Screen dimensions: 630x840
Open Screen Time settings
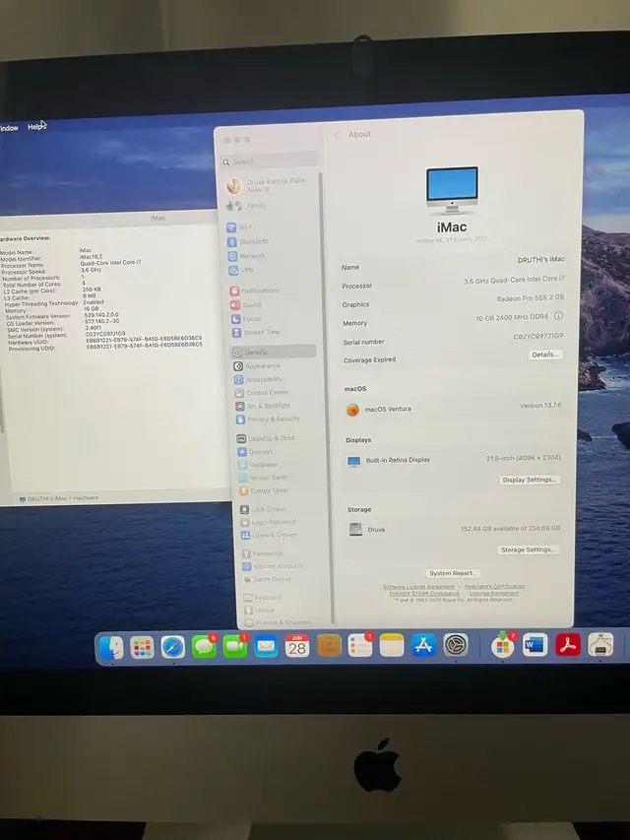(x=256, y=332)
